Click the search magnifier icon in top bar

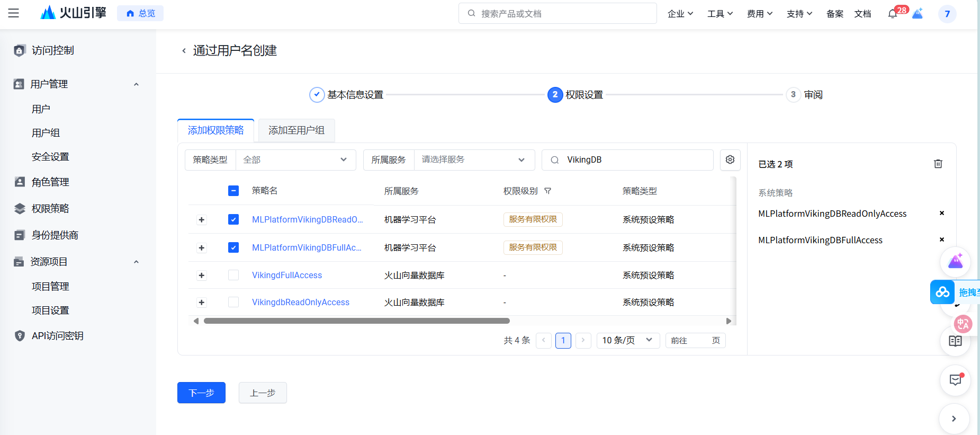tap(471, 13)
